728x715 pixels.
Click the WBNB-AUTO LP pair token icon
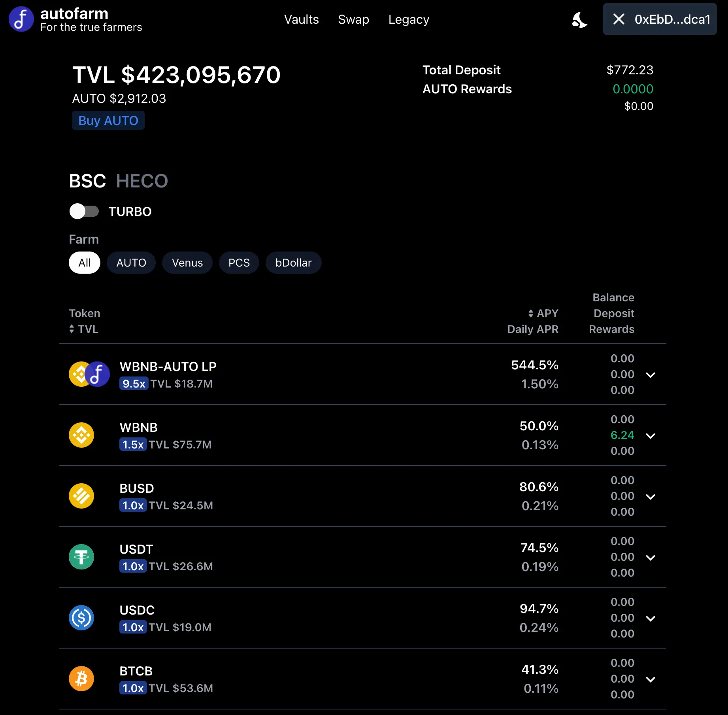click(89, 374)
